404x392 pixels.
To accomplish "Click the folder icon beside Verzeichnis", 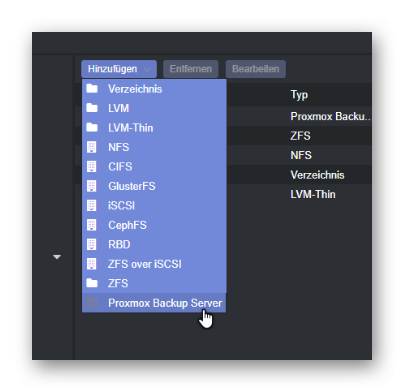I will tap(92, 89).
